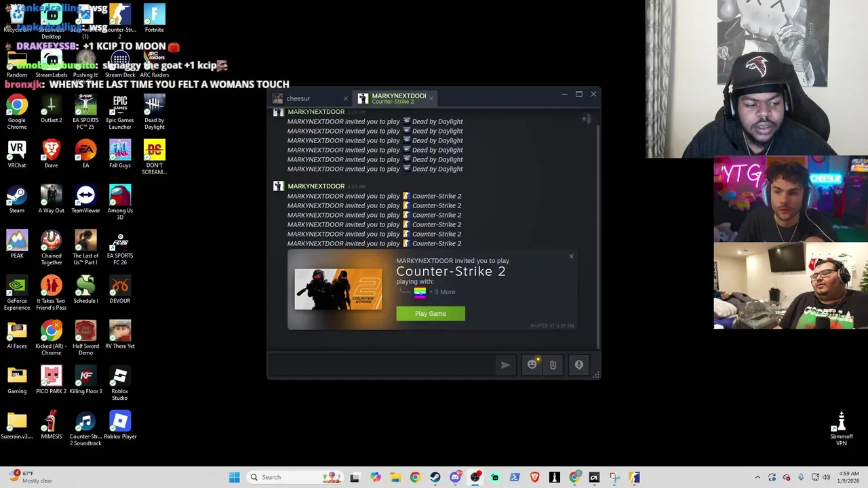
Task: Open Half Sword Demo desktop shortcut
Action: 85,338
